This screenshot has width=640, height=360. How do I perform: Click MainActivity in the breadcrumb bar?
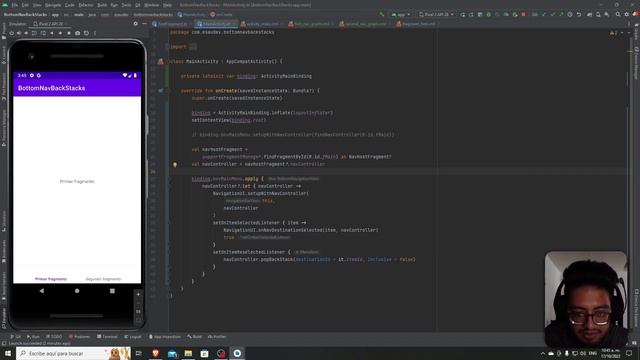point(191,14)
